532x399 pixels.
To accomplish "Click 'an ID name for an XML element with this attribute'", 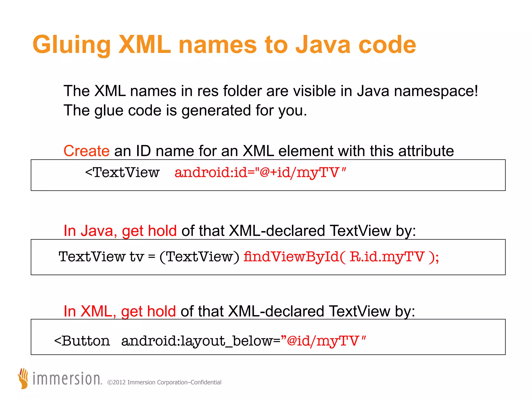I will [x=284, y=151].
